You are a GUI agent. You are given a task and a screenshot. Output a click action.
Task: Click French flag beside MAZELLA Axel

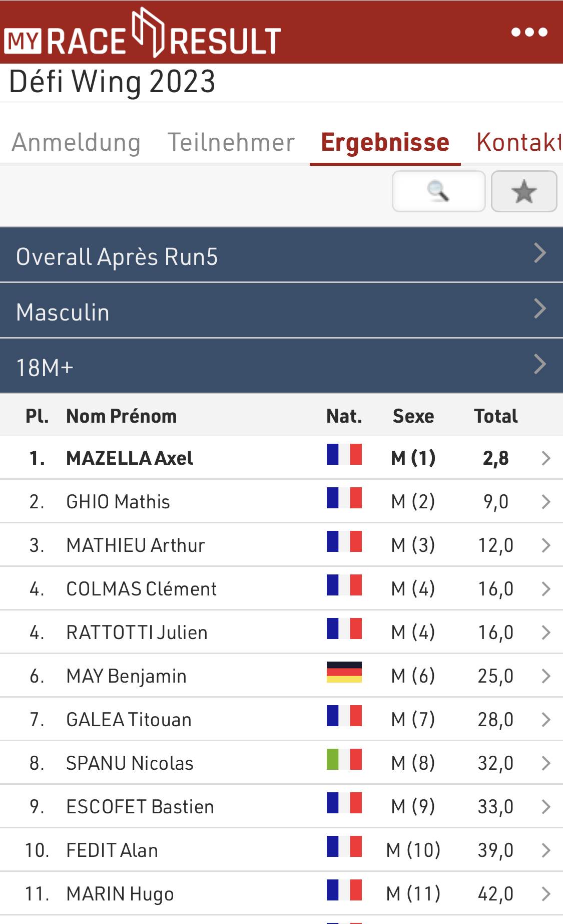(344, 455)
